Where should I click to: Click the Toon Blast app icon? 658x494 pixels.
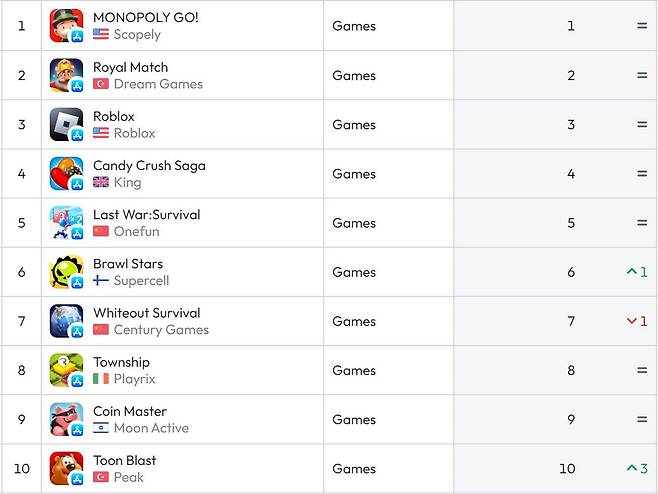tap(66, 468)
